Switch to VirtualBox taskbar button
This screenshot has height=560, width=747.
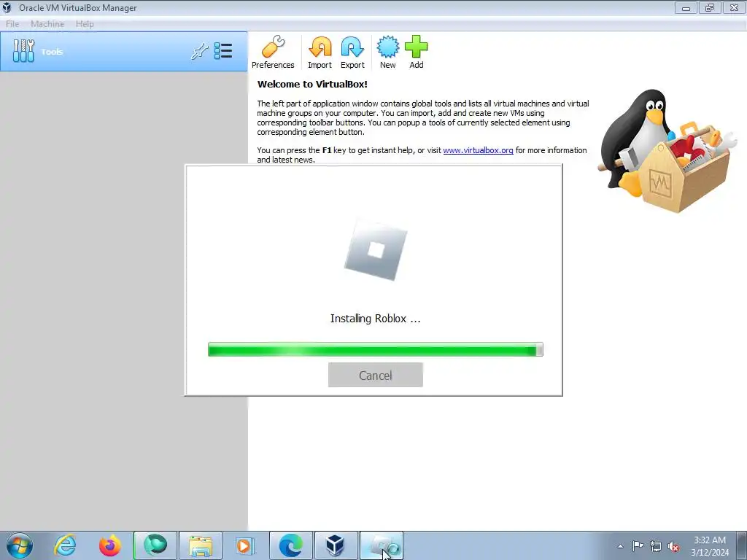click(336, 545)
